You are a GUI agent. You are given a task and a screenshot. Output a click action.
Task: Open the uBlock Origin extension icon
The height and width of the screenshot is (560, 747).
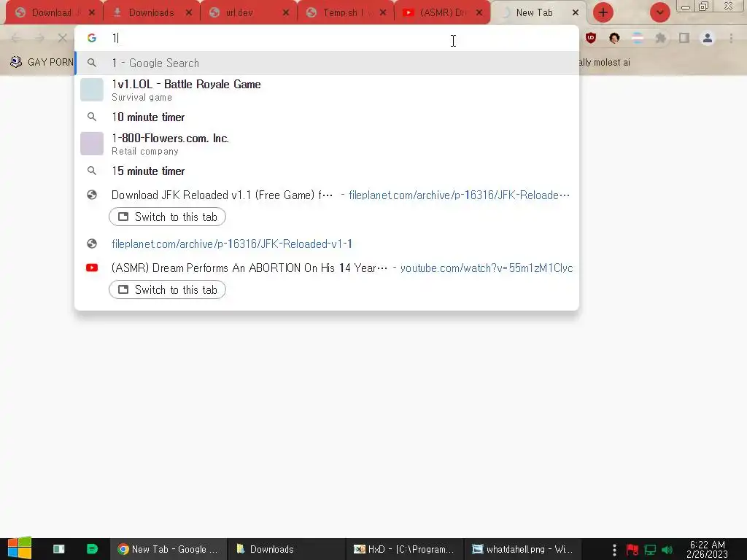[591, 38]
